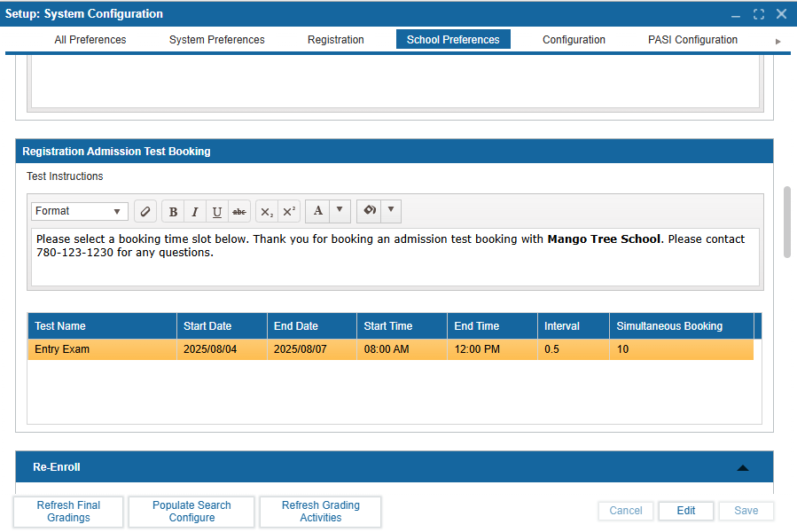Click the Edit button
The height and width of the screenshot is (532, 797).
tap(686, 511)
